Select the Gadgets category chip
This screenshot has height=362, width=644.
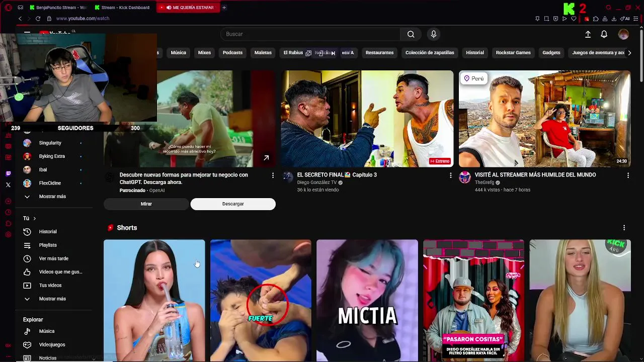tap(551, 53)
